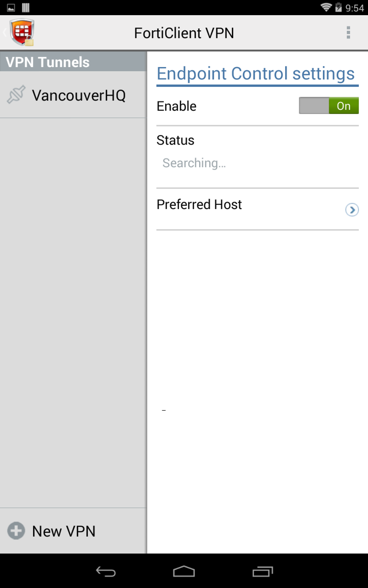Tap the FortiClient shield logo icon

click(22, 32)
